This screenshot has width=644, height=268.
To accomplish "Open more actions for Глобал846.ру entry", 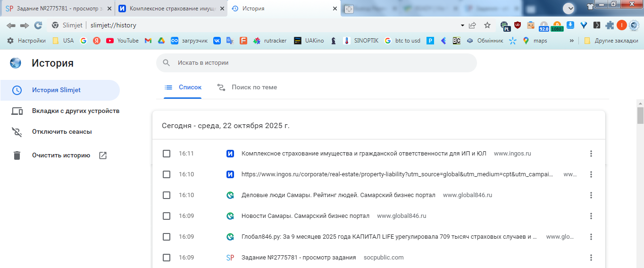I will 591,237.
